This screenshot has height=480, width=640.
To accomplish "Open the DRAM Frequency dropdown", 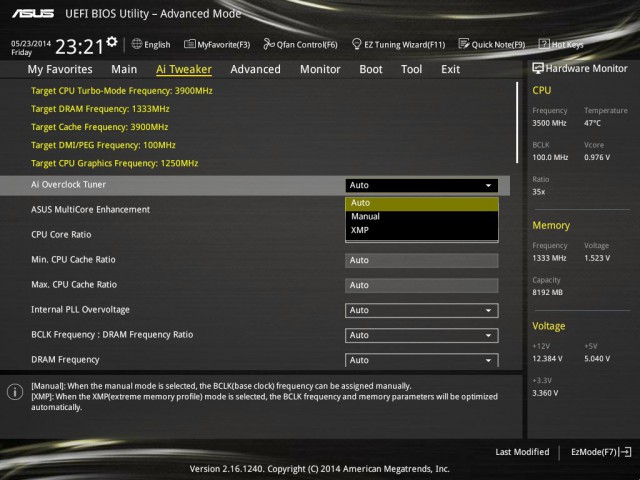I will (x=422, y=360).
